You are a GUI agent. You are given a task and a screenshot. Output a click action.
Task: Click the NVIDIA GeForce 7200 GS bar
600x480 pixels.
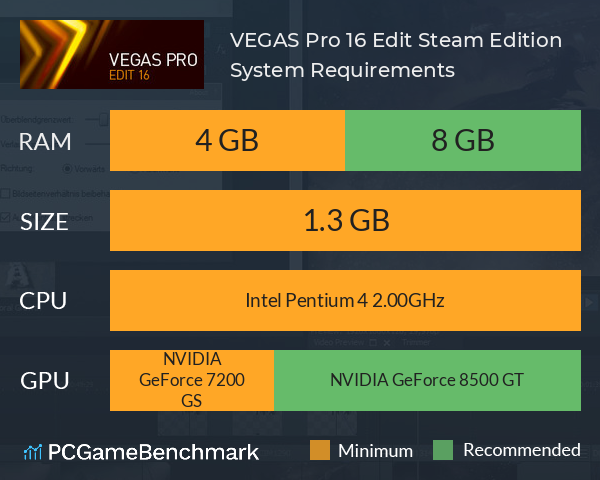click(191, 380)
